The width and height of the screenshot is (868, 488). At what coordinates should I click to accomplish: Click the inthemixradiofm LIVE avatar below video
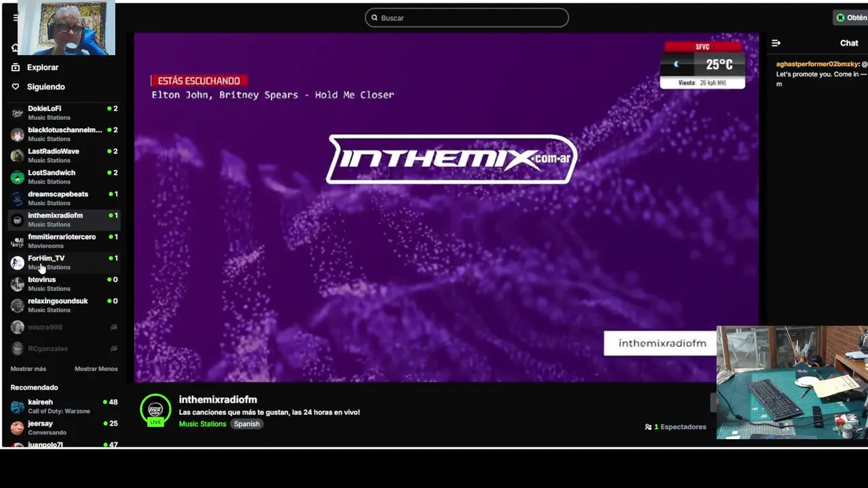click(x=155, y=410)
